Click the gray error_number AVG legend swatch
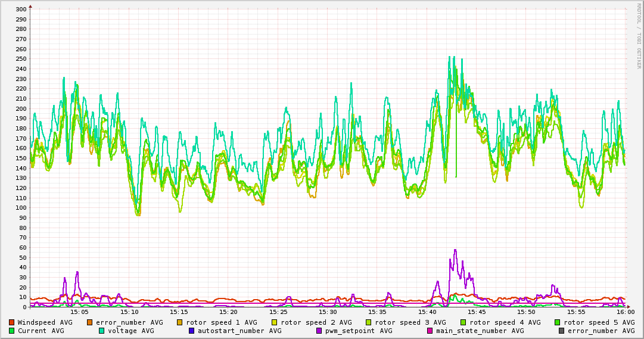 coord(561,331)
